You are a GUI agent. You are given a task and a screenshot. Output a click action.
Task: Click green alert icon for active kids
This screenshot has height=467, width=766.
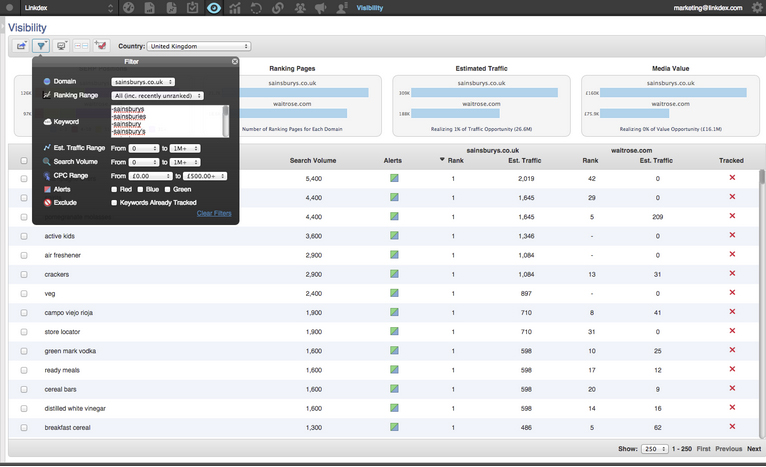coord(394,235)
